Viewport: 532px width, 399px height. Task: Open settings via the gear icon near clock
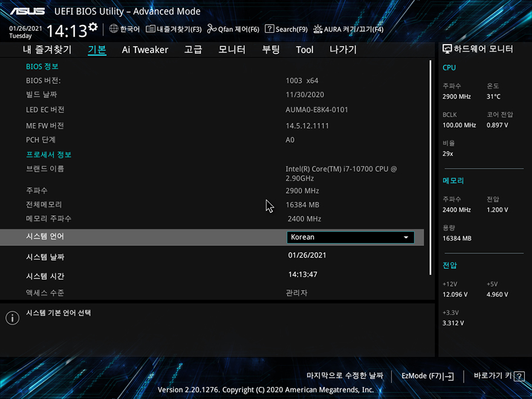pos(93,27)
